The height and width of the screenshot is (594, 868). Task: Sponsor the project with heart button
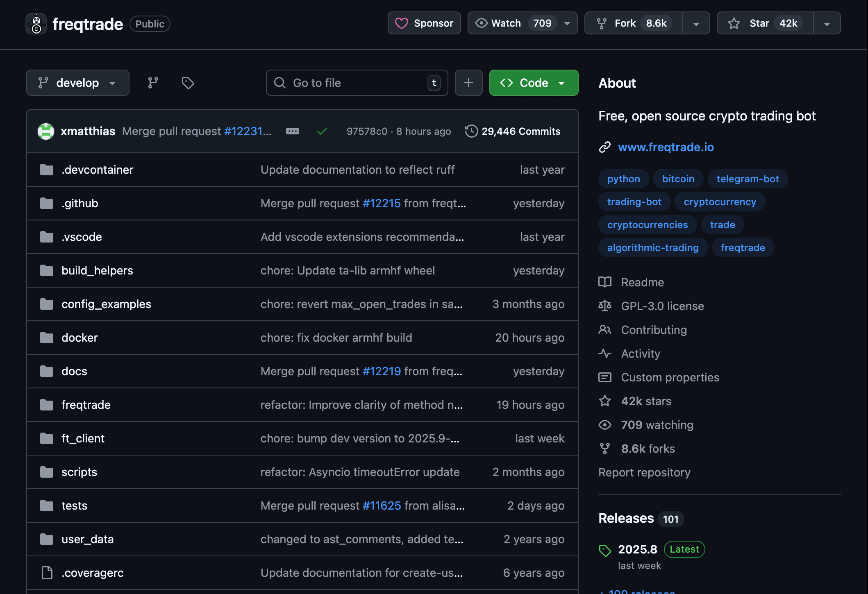click(x=424, y=23)
